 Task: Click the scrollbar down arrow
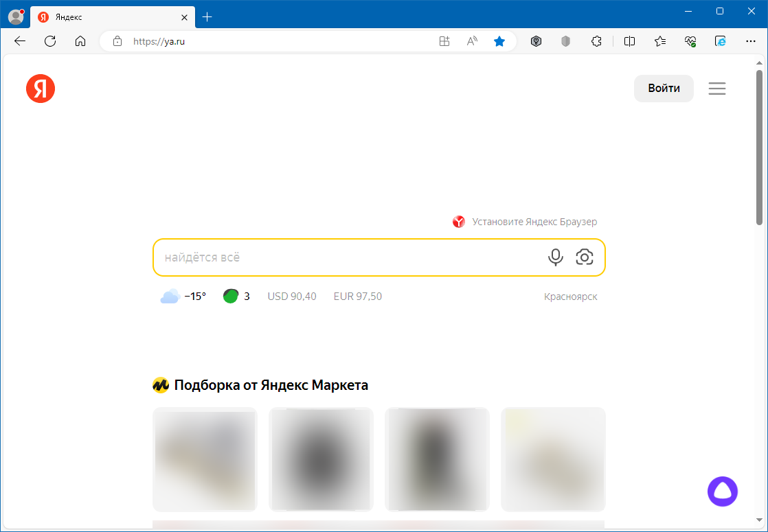pos(759,520)
